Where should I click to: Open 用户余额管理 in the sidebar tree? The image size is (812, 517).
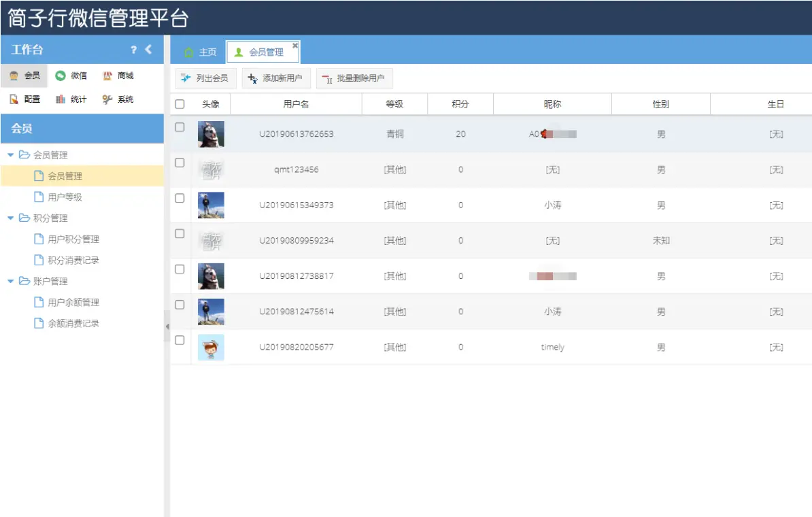coord(73,302)
